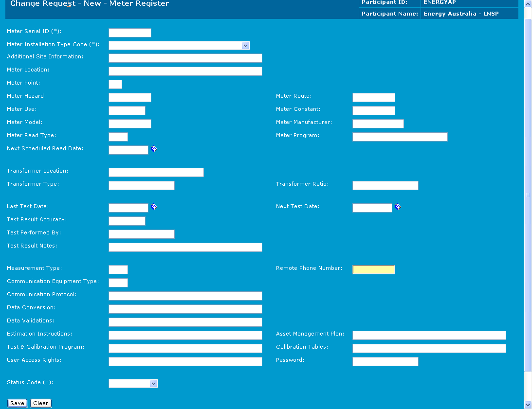This screenshot has height=409, width=532.
Task: Click the Communication Protocol field
Action: coord(185,296)
